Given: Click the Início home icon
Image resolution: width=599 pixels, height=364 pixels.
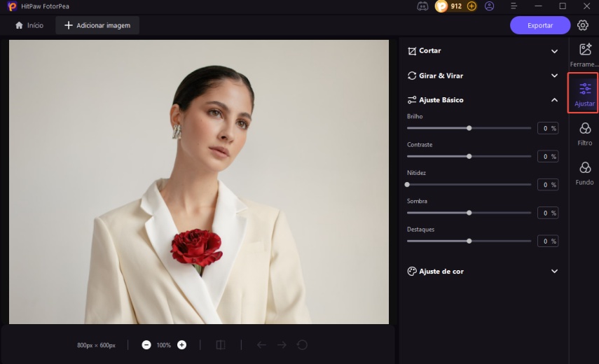Looking at the screenshot, I should coord(19,25).
